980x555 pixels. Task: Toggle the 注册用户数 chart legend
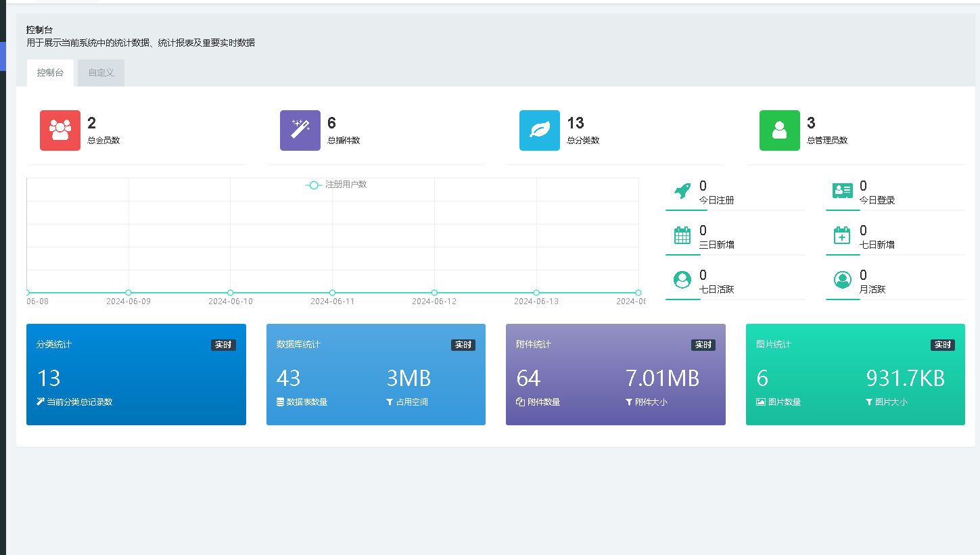pyautogui.click(x=336, y=185)
